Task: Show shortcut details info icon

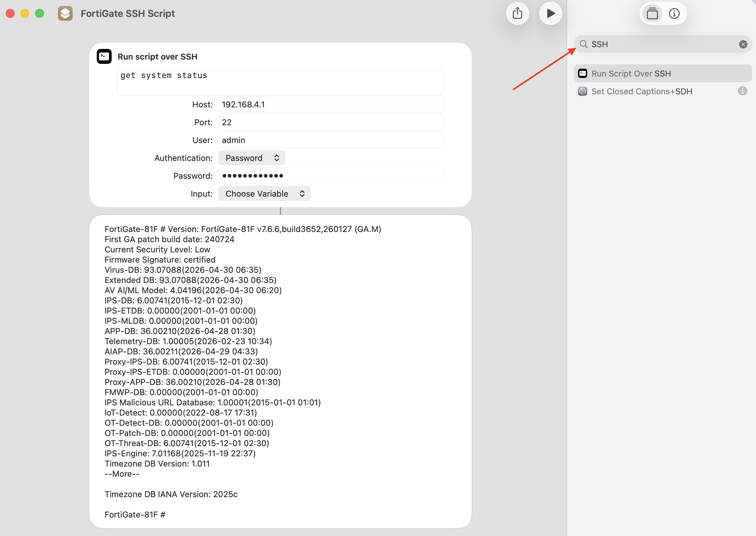Action: click(674, 13)
